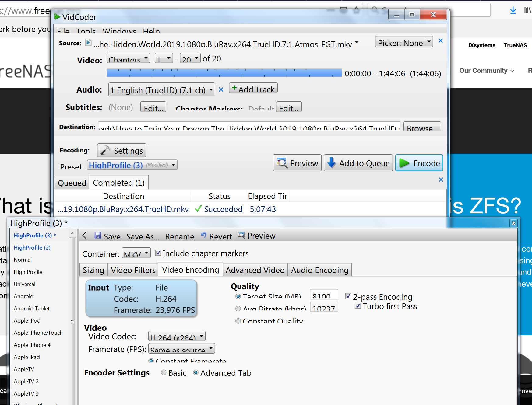Click the VidCoder title bar app icon
The image size is (532, 405).
click(57, 17)
